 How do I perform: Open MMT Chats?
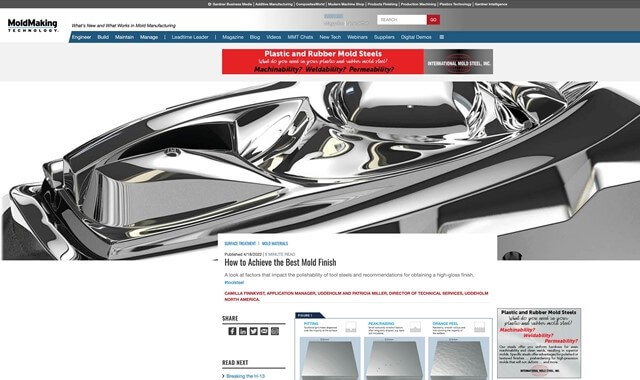(300, 37)
